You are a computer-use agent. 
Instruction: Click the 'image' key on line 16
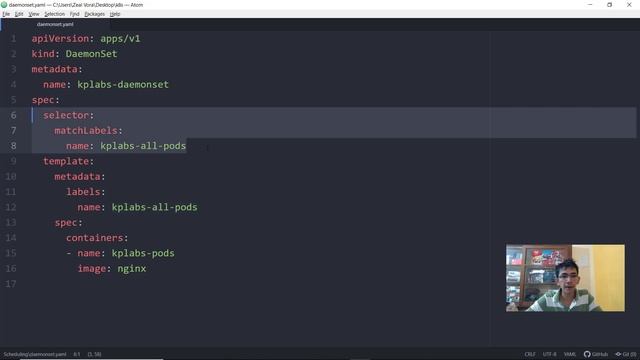[x=92, y=269]
